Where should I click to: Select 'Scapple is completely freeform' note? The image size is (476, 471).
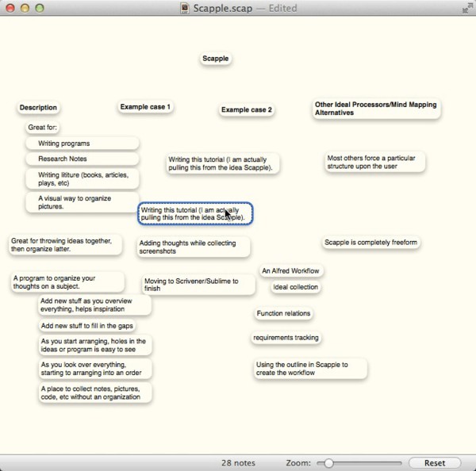[x=371, y=242]
